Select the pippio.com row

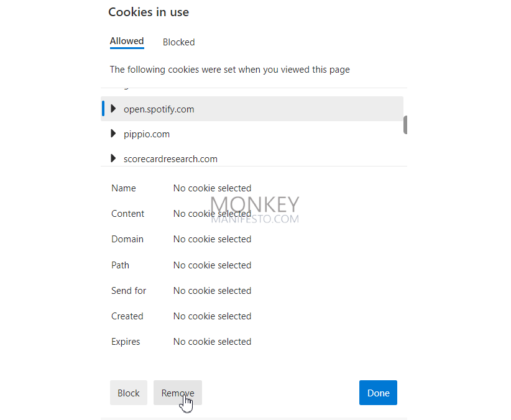(x=252, y=134)
